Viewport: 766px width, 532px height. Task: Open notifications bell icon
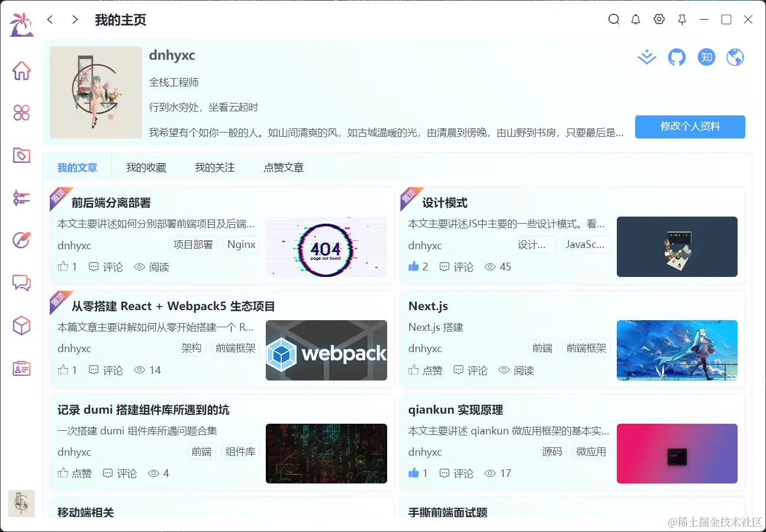tap(636, 20)
